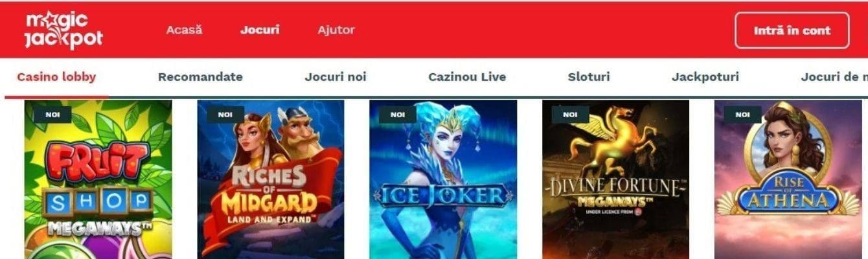Click the Magic Jackpot logo

63,30
